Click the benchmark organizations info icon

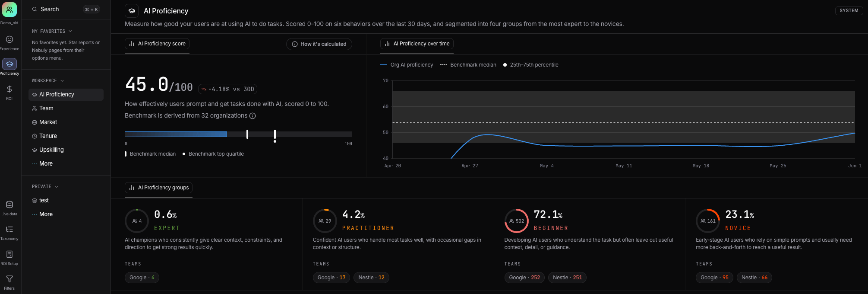click(x=253, y=116)
